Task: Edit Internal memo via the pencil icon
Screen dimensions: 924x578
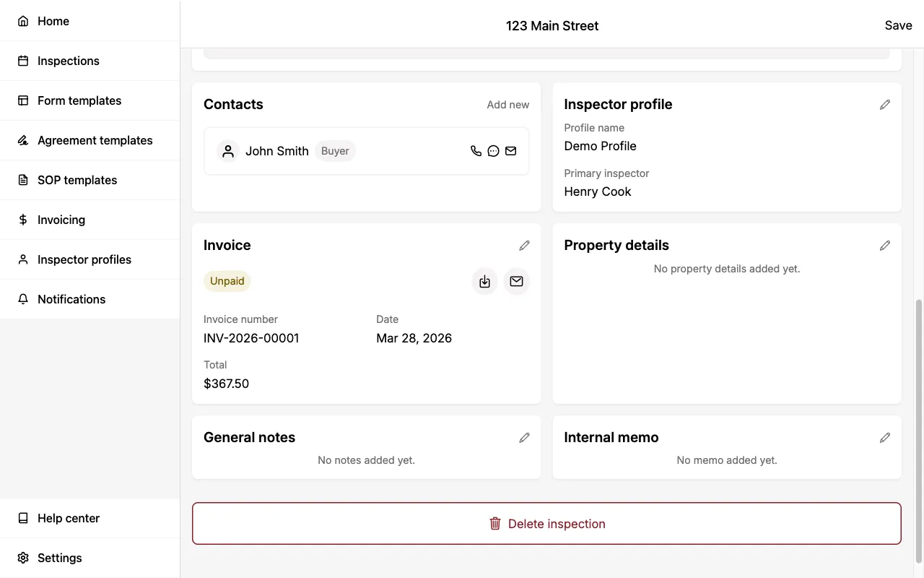Action: click(x=885, y=437)
